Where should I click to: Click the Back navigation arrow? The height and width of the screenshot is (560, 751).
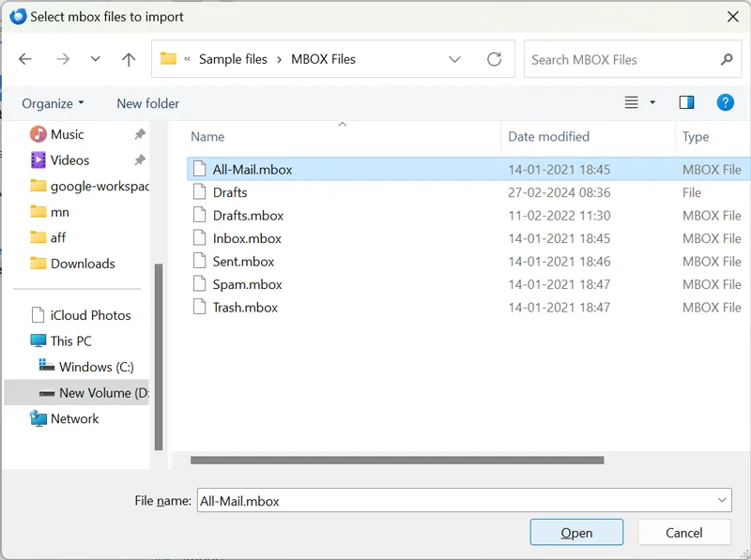[x=25, y=59]
